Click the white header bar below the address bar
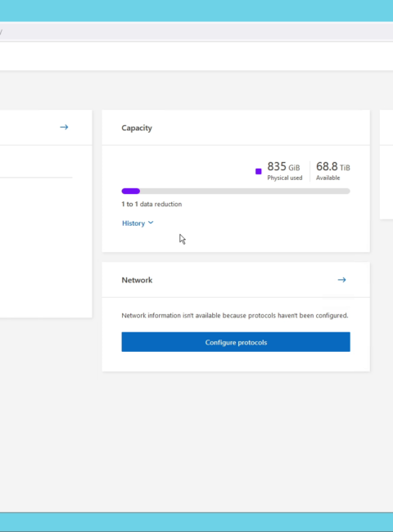The image size is (393, 532). (196, 56)
